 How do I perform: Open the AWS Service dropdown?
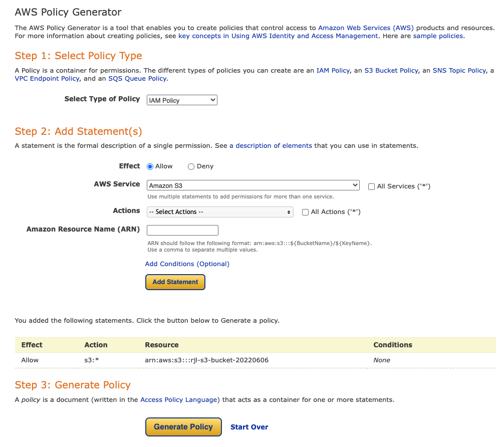pyautogui.click(x=253, y=185)
